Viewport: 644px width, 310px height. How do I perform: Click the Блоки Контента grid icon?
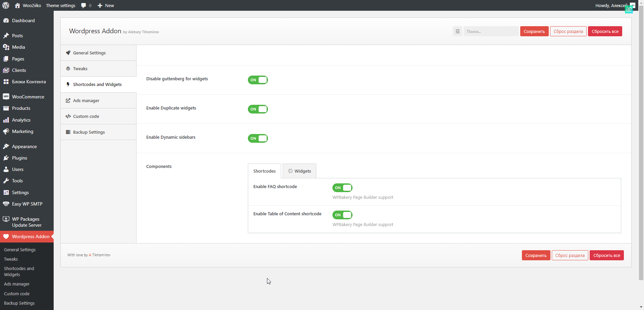coord(6,82)
